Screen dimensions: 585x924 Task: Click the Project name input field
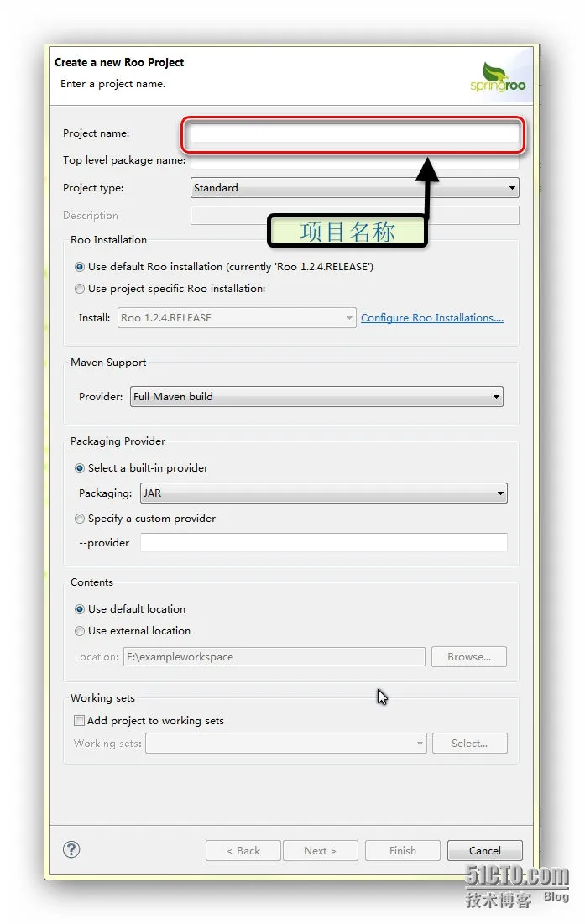(354, 133)
